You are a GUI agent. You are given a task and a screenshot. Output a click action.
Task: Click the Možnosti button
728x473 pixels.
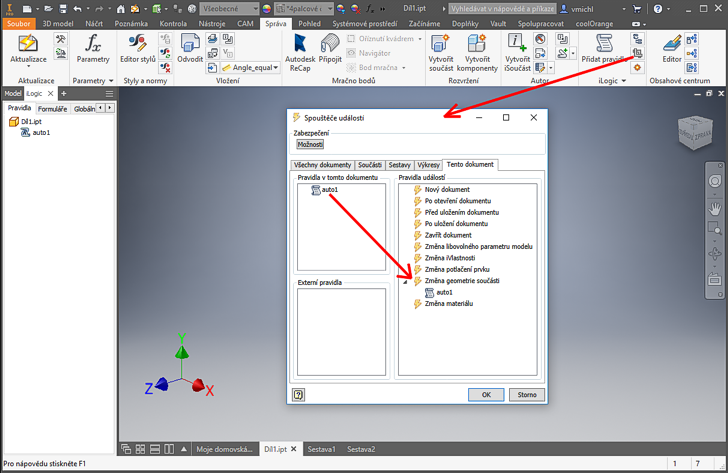point(309,144)
